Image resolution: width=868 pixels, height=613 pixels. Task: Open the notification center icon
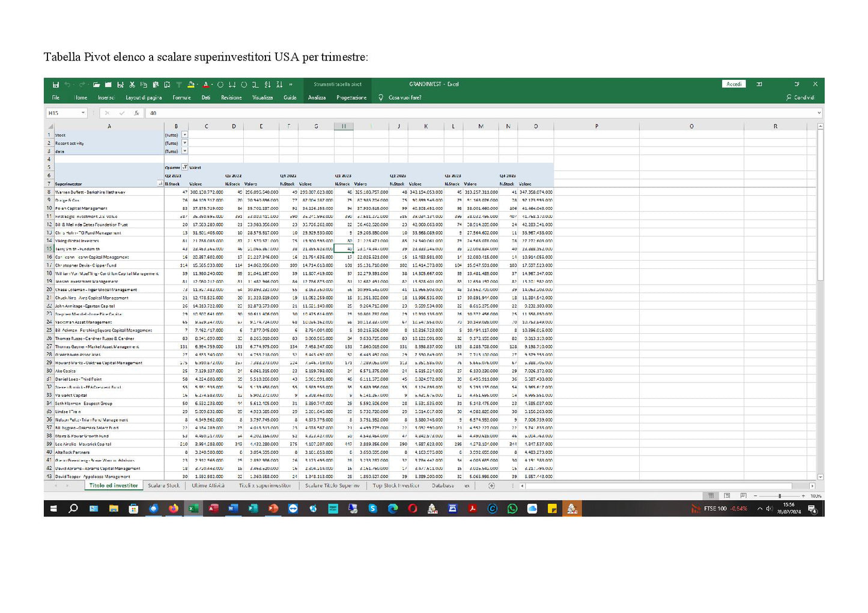point(812,509)
